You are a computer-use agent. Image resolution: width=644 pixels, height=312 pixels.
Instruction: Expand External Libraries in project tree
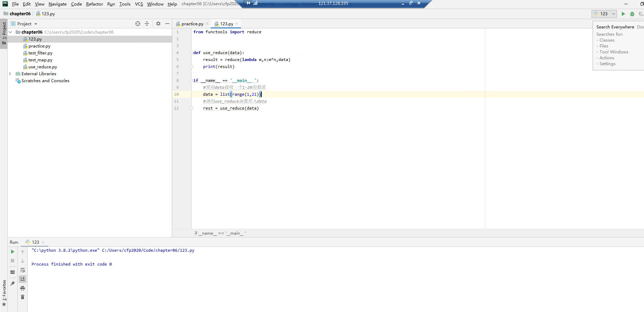10,74
